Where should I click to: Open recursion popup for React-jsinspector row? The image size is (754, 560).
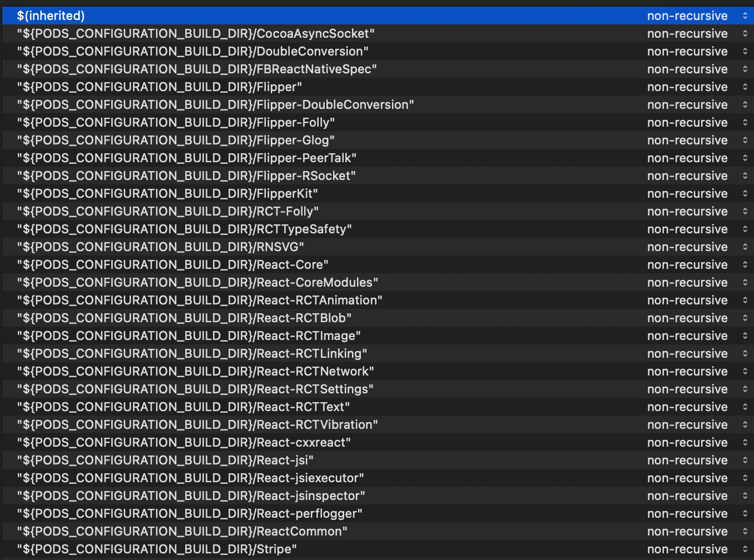click(x=698, y=496)
